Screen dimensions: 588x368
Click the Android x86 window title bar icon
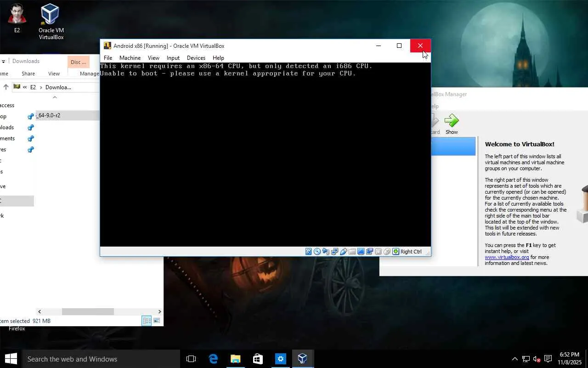[107, 46]
